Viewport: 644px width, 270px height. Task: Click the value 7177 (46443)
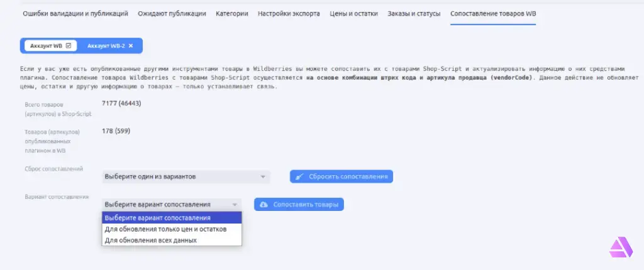tap(121, 104)
